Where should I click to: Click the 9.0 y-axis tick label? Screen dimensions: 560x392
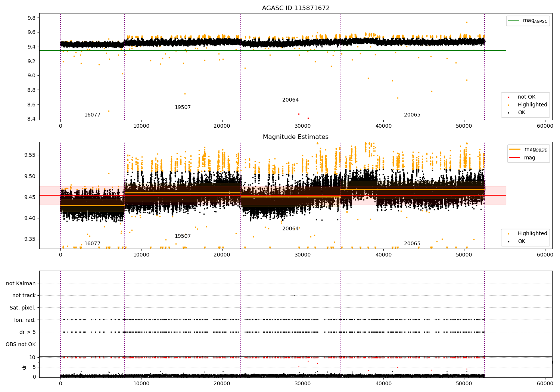(31, 75)
